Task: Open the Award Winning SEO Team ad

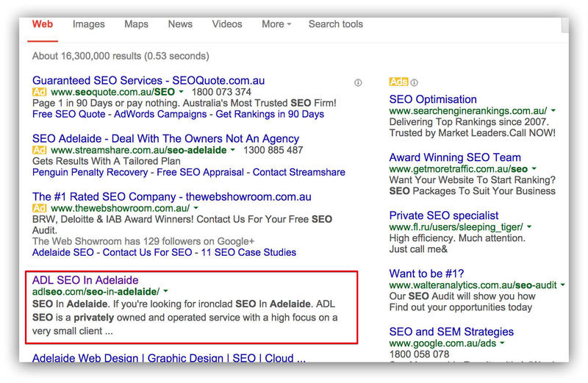Action: (455, 157)
